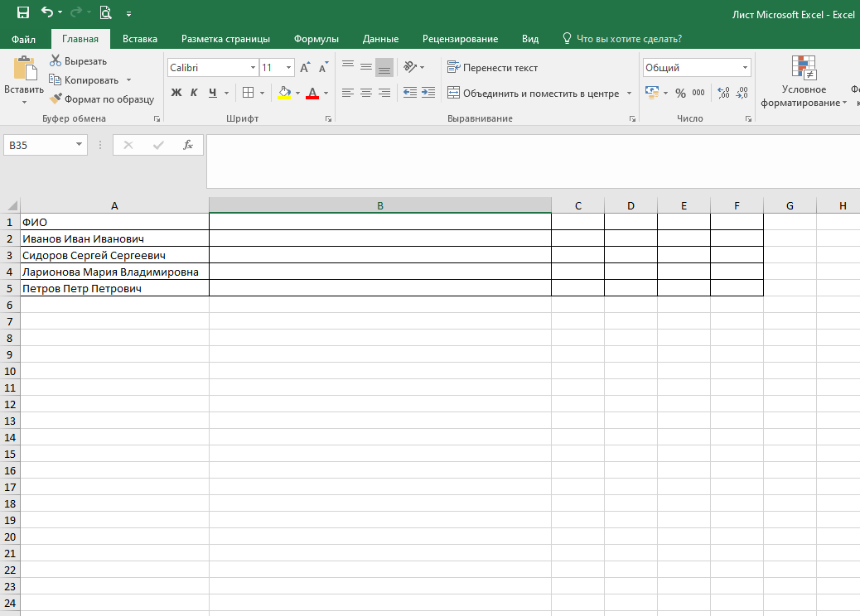Switch to the Формулы tab
The height and width of the screenshot is (616, 860).
(x=316, y=39)
